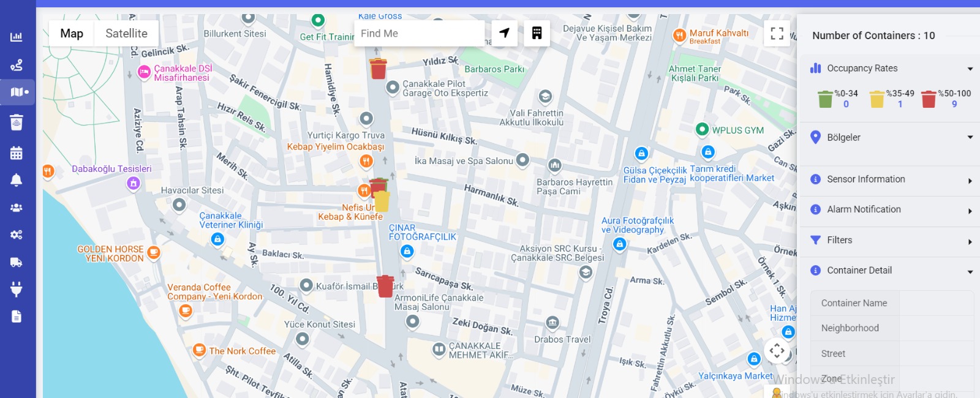
Task: Select the red container marker near Yıldız Sk.
Action: 379,69
